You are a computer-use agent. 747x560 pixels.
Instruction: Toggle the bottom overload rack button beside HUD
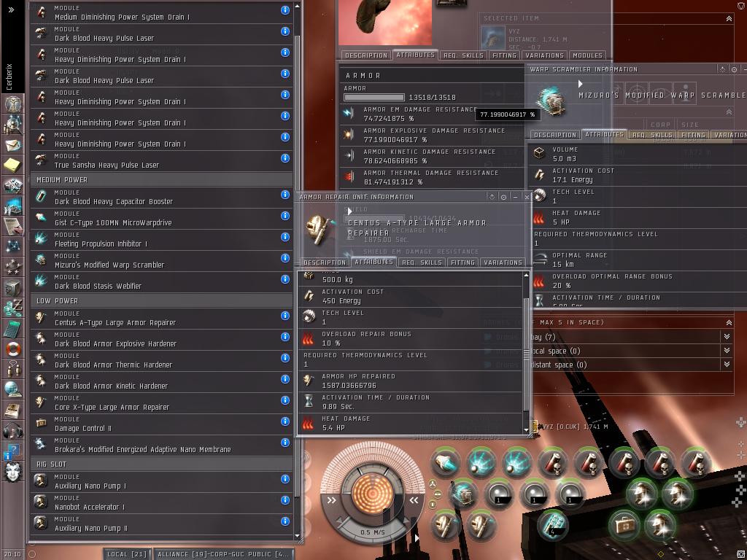point(433,504)
